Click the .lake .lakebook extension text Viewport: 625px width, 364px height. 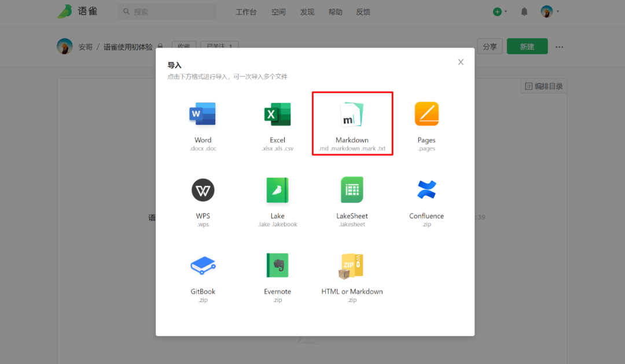(277, 225)
